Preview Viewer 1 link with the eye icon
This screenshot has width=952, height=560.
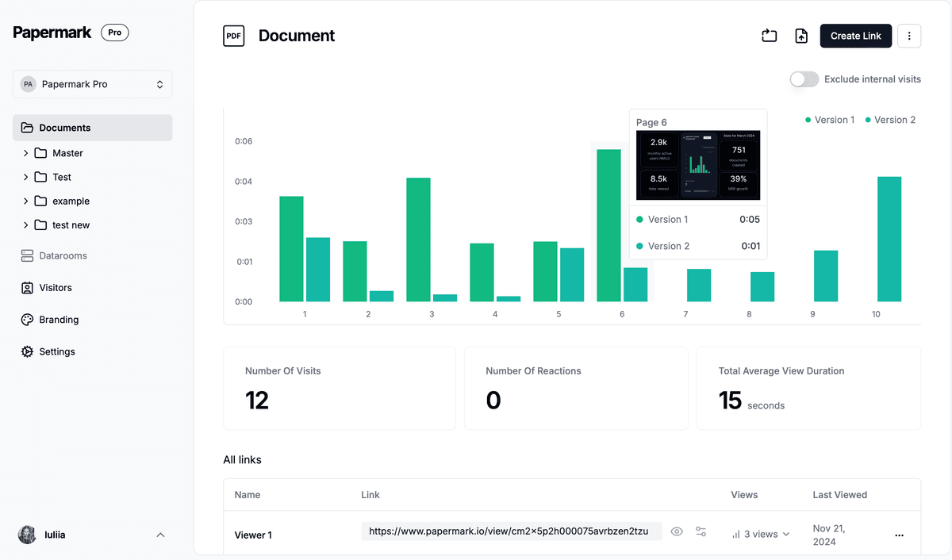(677, 531)
